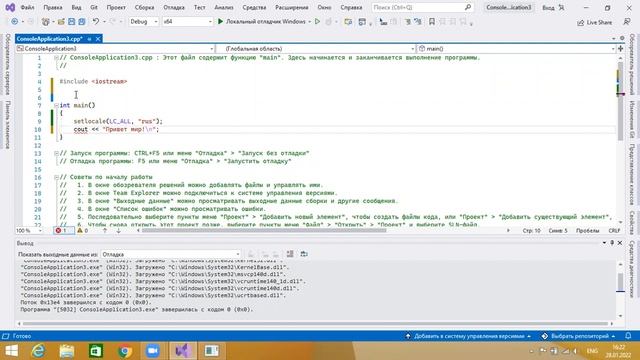This screenshot has width=640, height=360.
Task: Open the (Глобальная область) scope dropdown
Action: click(315, 49)
